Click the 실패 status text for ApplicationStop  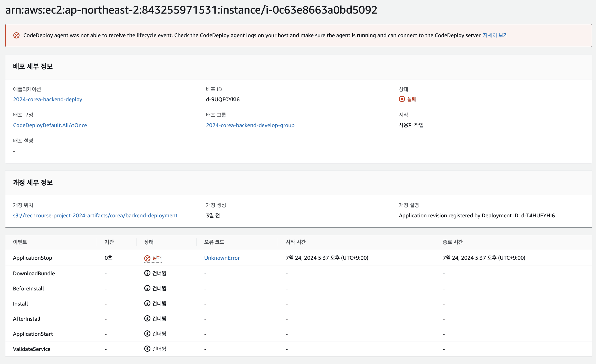click(157, 258)
